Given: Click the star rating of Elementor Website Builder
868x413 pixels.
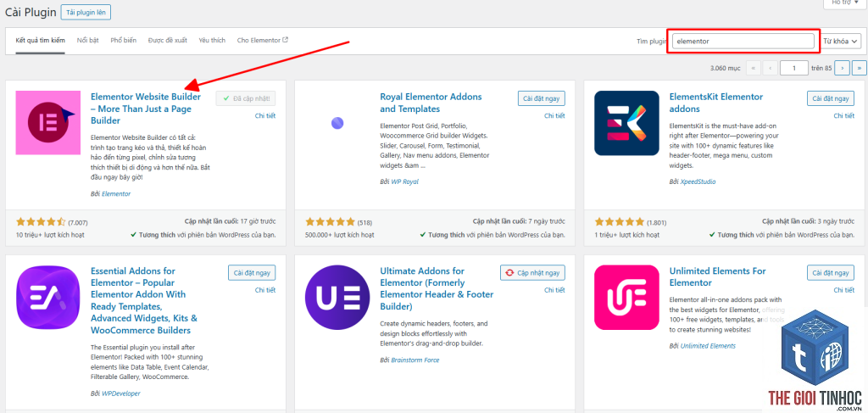Looking at the screenshot, I should point(41,222).
